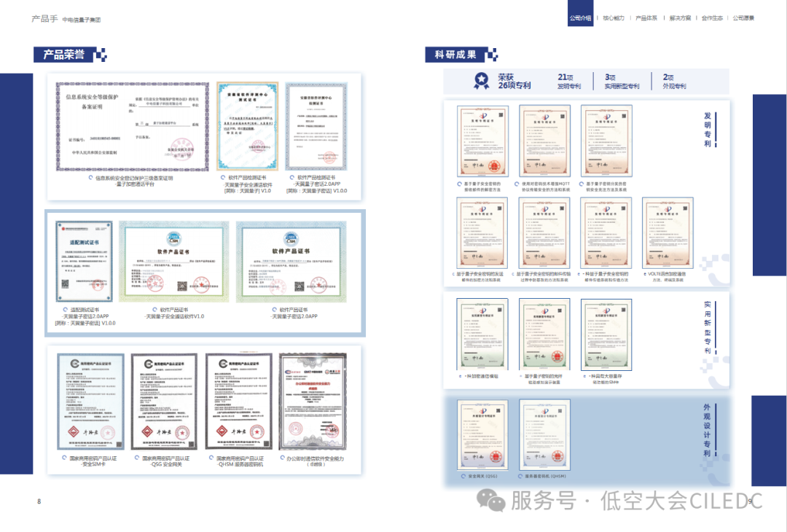Screen dimensions: 787x532
Task: Click the 产品手 中电信量子集团 header text
Action: coord(66,19)
